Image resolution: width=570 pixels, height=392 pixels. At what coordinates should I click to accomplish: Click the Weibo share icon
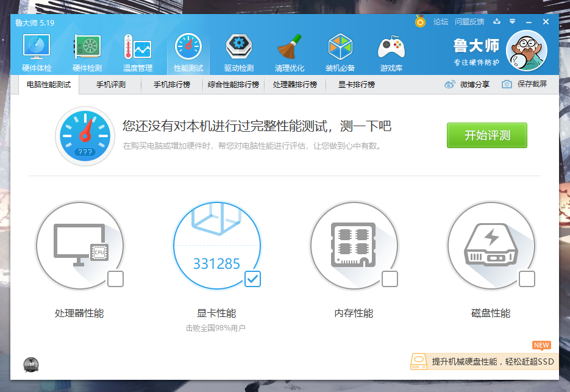click(x=450, y=84)
